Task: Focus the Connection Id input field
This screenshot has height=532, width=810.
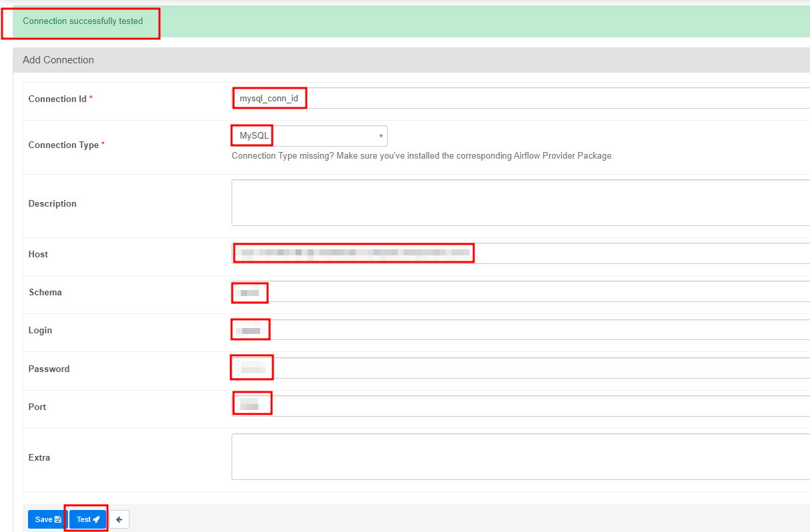Action: tap(520, 99)
